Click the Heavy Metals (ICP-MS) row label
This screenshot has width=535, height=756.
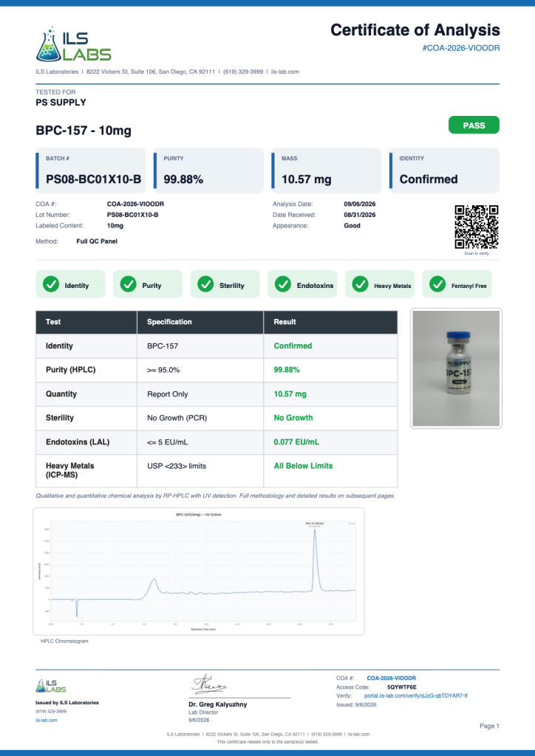[x=70, y=470]
